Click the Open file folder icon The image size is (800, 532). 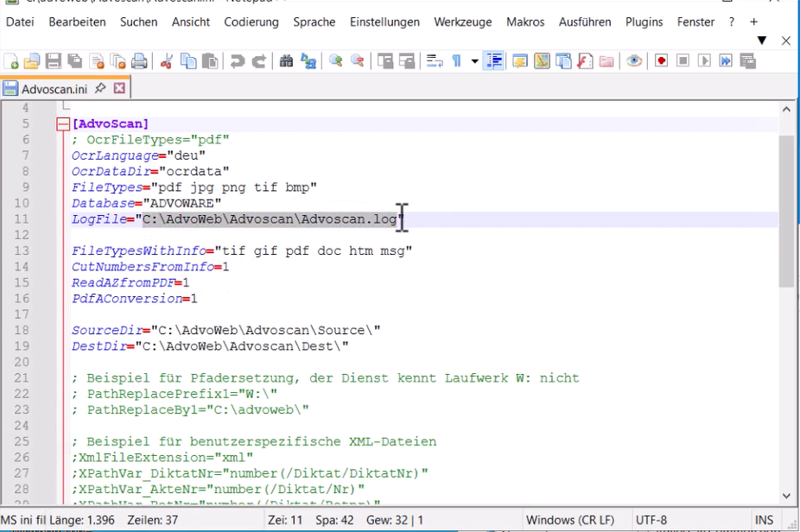click(x=32, y=61)
